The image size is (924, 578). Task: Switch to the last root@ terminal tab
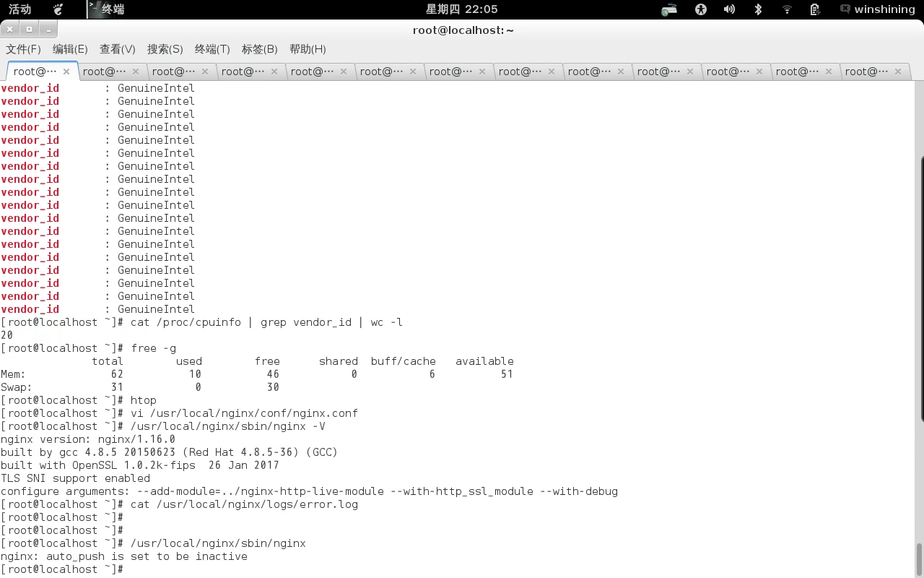click(866, 72)
